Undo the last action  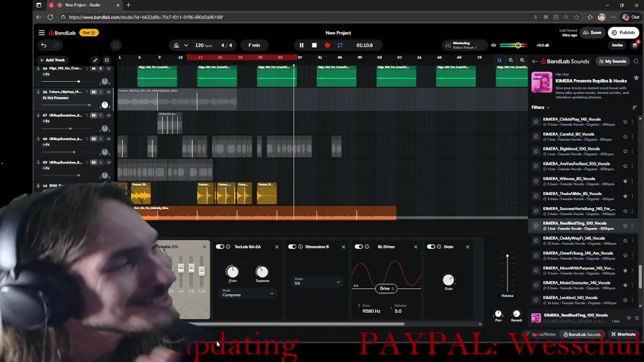[x=44, y=45]
